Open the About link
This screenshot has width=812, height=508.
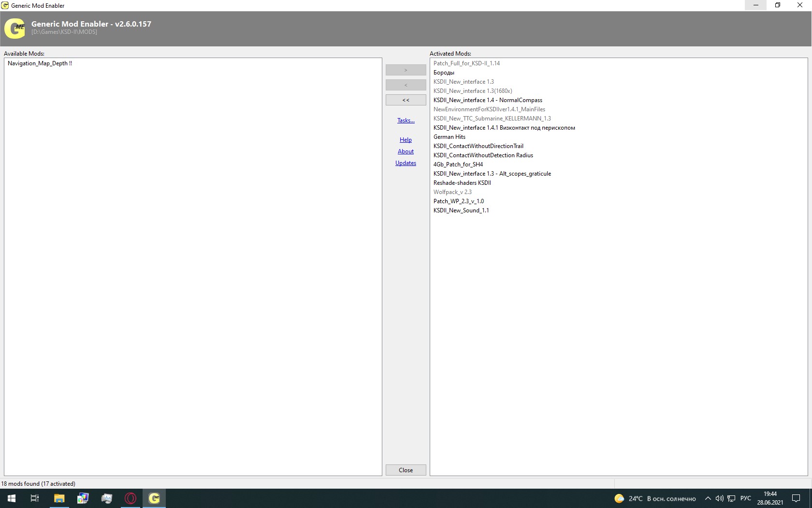(x=406, y=151)
